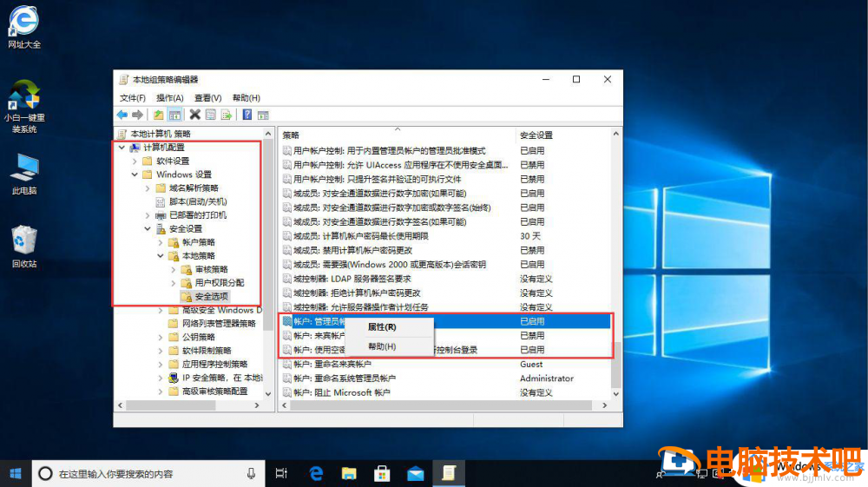Collapse the 本地策略 node
This screenshot has height=487, width=868.
161,256
